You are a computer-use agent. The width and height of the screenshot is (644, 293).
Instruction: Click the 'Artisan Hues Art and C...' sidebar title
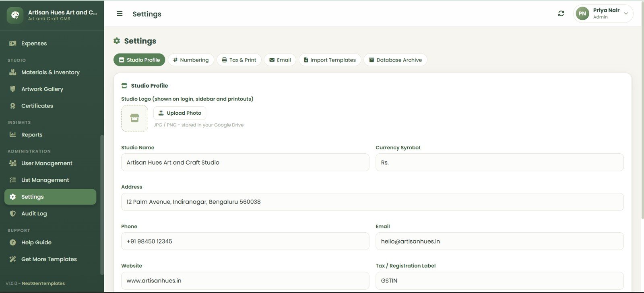(x=62, y=12)
